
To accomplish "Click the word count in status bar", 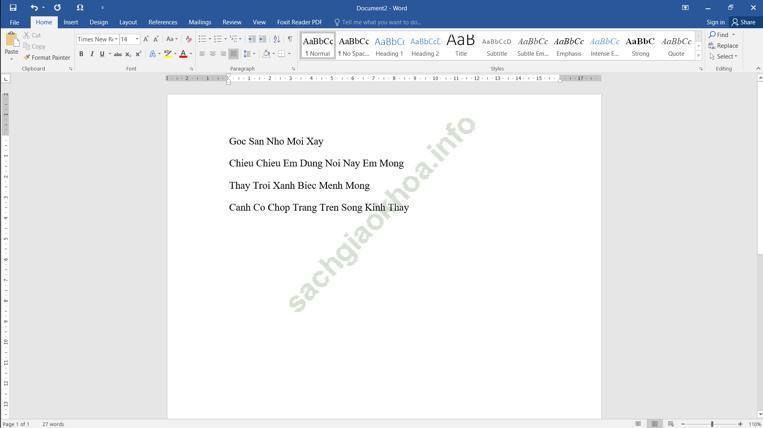I will coord(53,424).
